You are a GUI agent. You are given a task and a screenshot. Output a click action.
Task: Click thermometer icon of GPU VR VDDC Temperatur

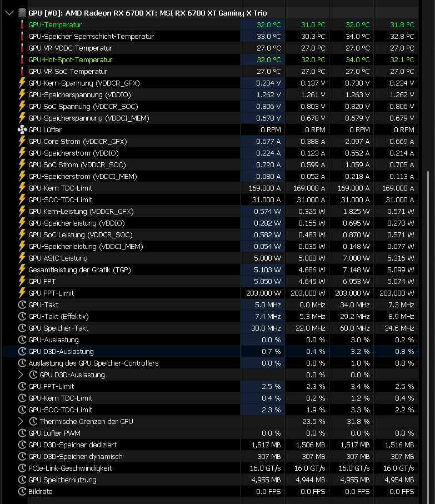point(22,48)
